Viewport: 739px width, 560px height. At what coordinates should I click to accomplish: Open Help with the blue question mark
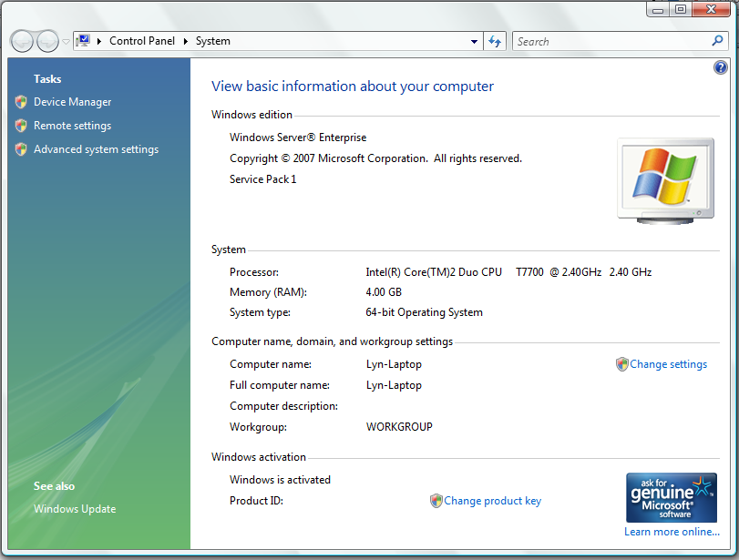[x=720, y=67]
